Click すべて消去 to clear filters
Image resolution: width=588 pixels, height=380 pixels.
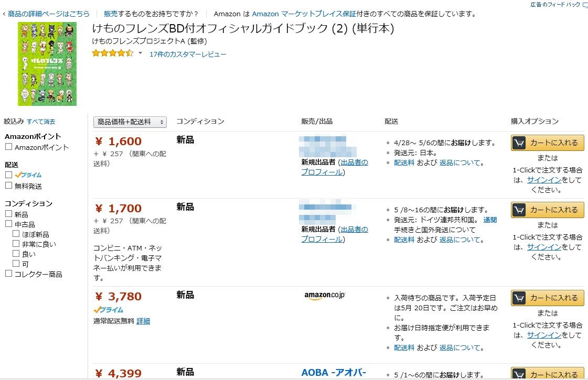coord(41,122)
